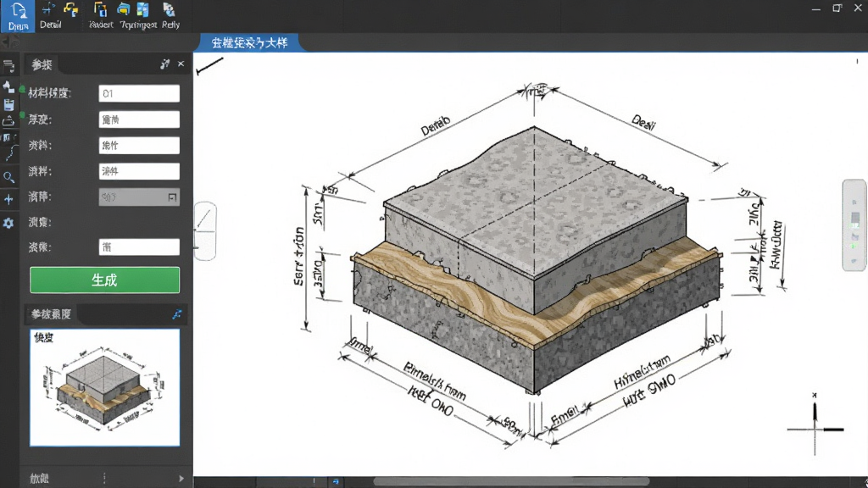Focus the input field containing 01
868x488 pixels.
pyautogui.click(x=139, y=93)
